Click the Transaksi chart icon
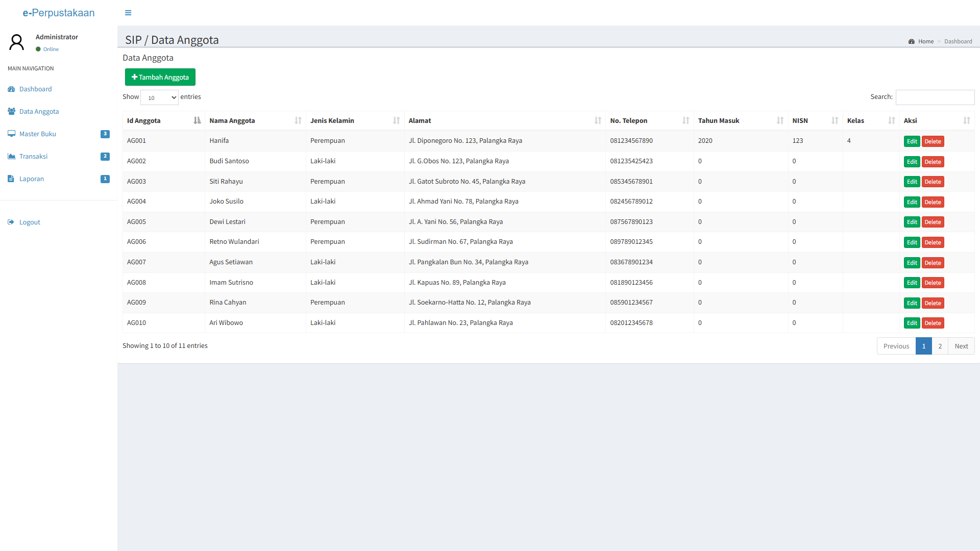This screenshot has width=980, height=551. click(11, 156)
